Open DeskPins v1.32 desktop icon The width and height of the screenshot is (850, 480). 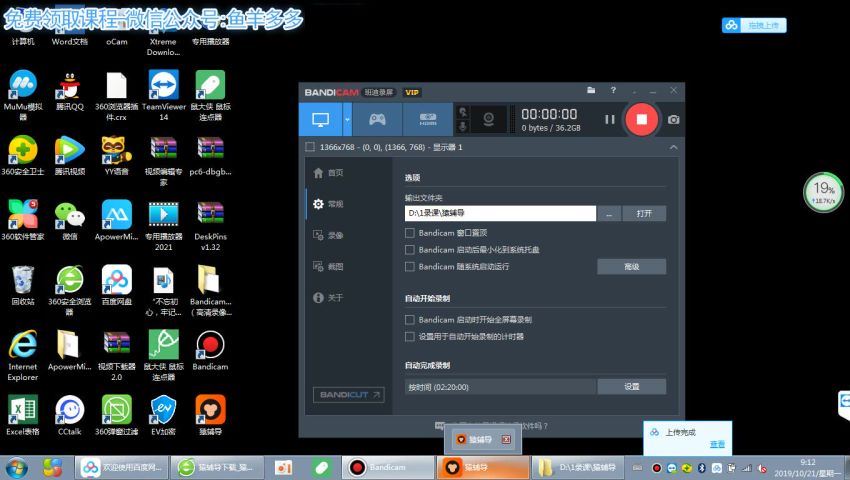(210, 226)
